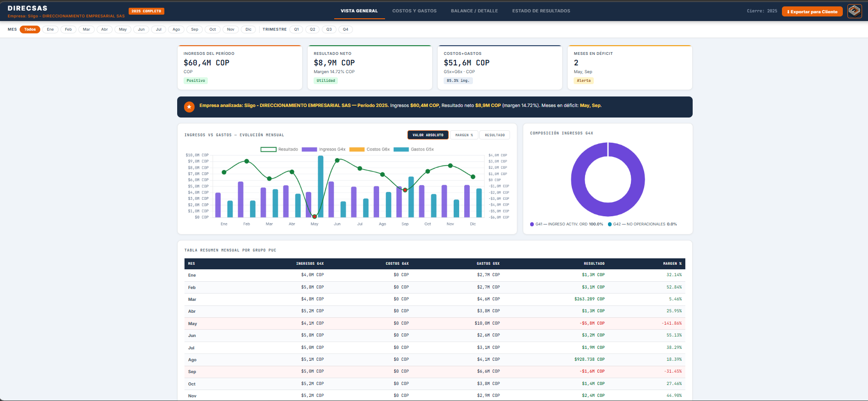868x401 pixels.
Task: Click the Ene row label in table
Action: pyautogui.click(x=192, y=275)
